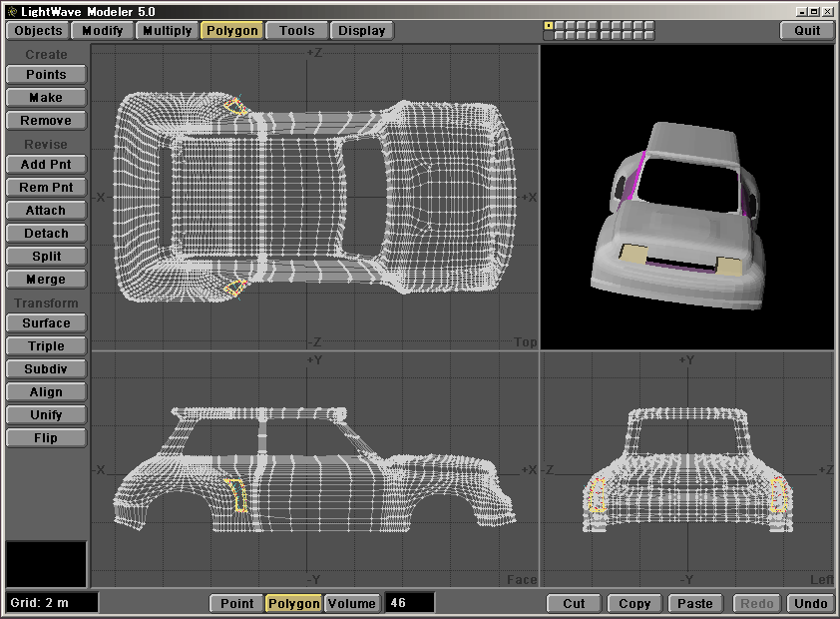The height and width of the screenshot is (619, 840).
Task: Switch to the Modify tab
Action: pos(104,30)
